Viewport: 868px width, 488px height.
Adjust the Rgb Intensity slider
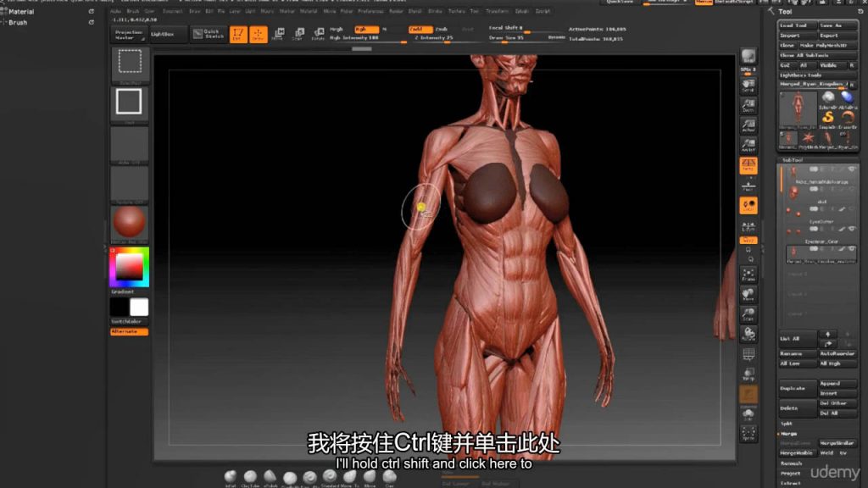pos(368,38)
